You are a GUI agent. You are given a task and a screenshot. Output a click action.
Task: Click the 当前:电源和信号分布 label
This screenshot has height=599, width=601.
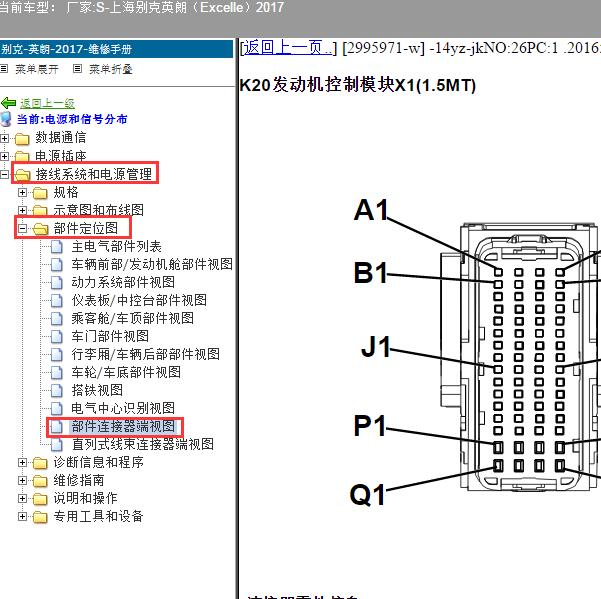coord(72,119)
